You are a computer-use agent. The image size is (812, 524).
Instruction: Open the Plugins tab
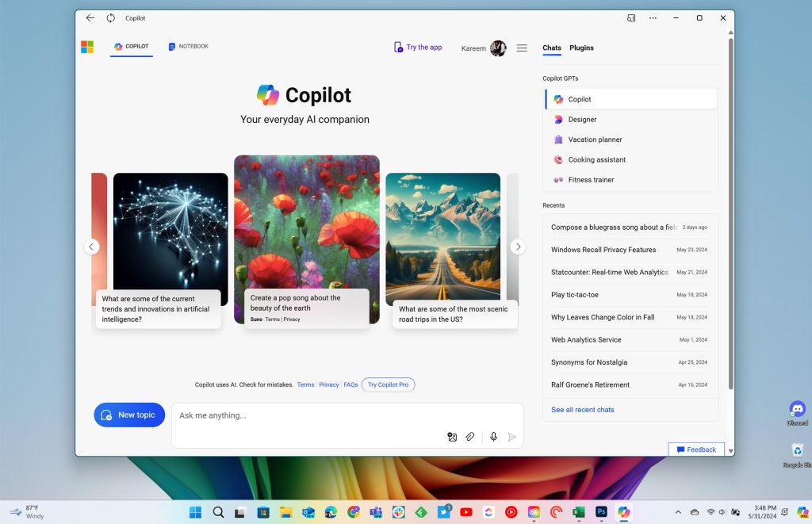pyautogui.click(x=581, y=48)
